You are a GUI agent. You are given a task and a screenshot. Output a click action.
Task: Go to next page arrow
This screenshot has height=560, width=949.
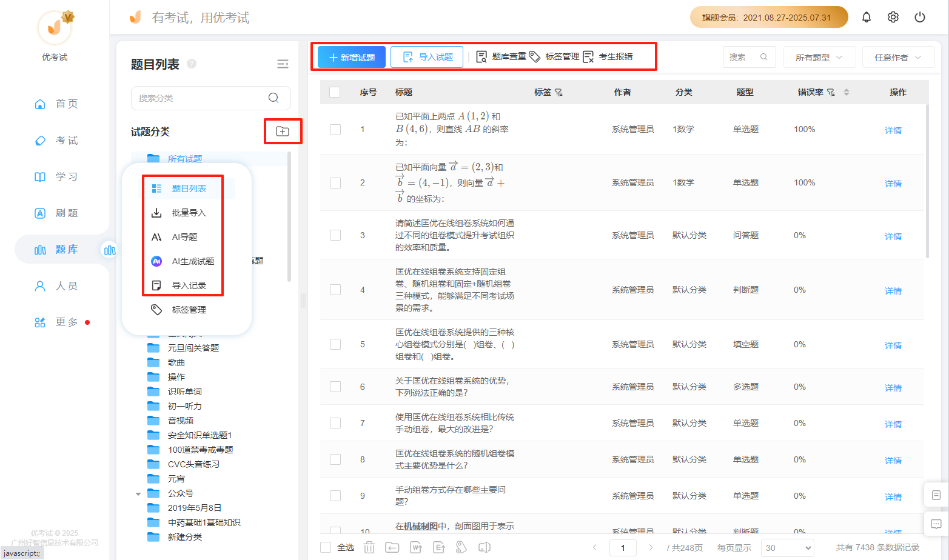pos(651,547)
